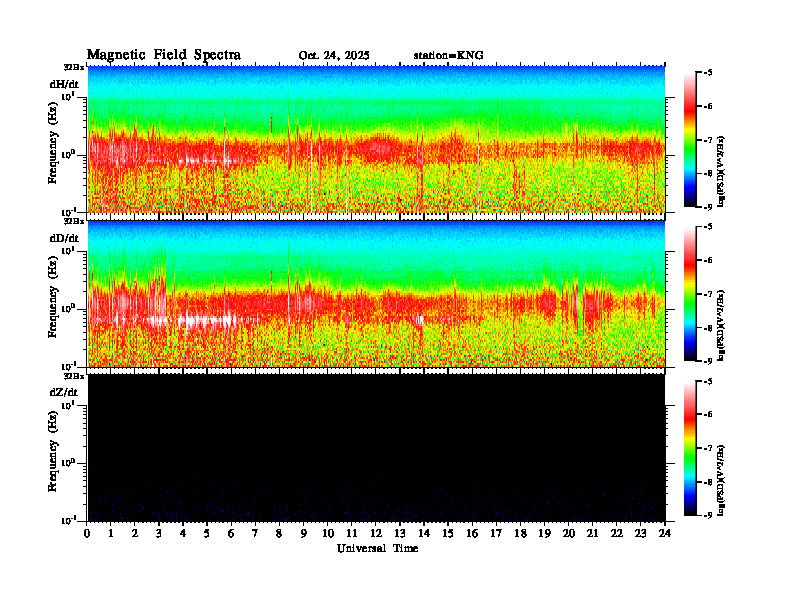This screenshot has width=792, height=612.
Task: Select the dH/dt panel label
Action: pyautogui.click(x=64, y=84)
